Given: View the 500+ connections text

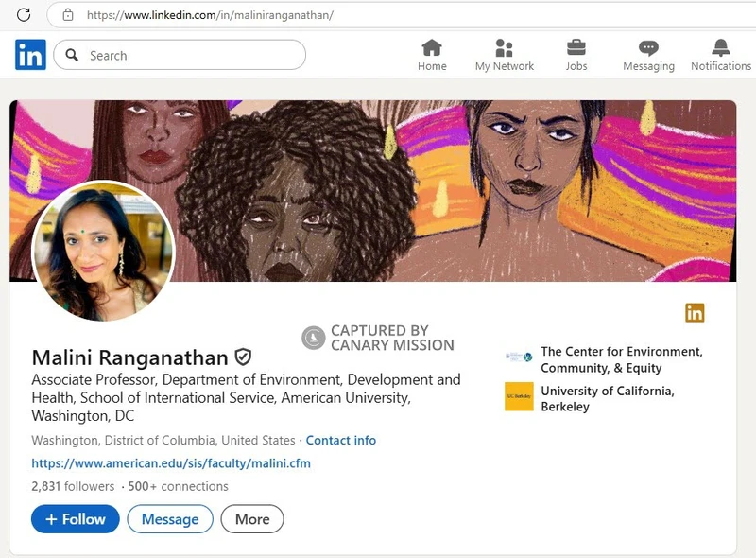Looking at the screenshot, I should click(x=178, y=486).
